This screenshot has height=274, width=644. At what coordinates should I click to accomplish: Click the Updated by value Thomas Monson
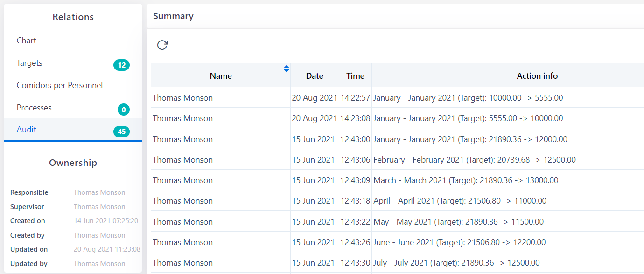pos(99,264)
